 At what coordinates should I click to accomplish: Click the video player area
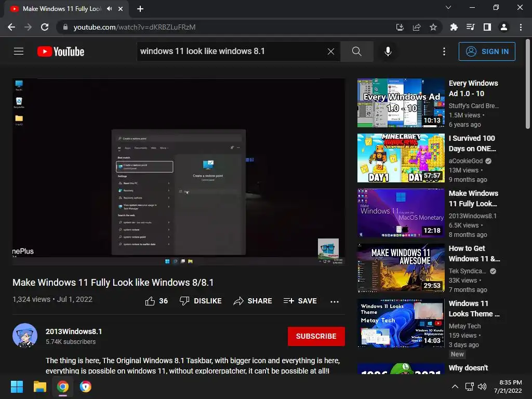click(179, 171)
